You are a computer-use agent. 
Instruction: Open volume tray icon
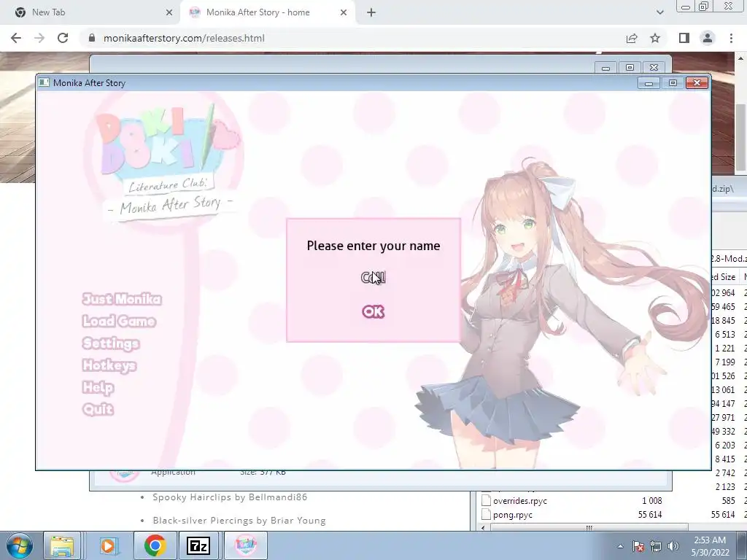pos(673,546)
